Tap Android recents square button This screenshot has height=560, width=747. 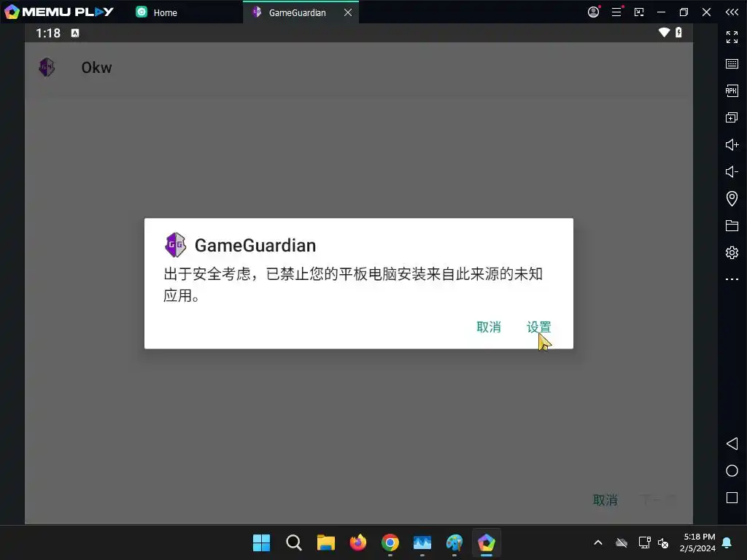[732, 497]
